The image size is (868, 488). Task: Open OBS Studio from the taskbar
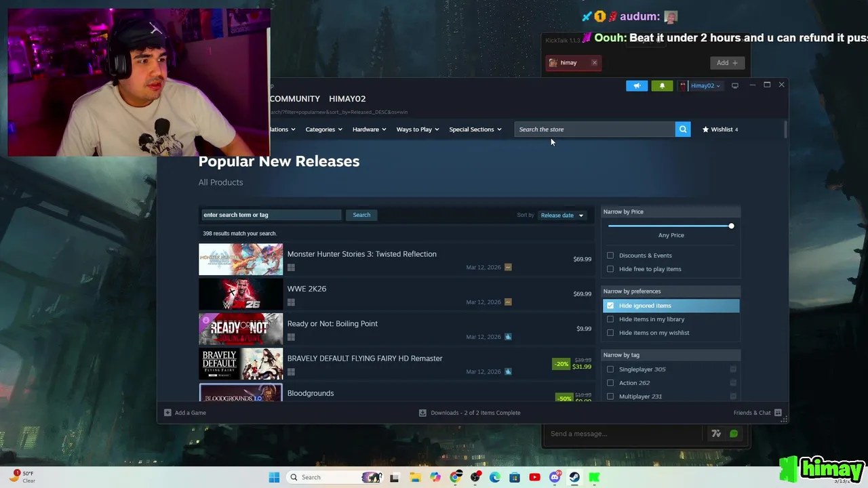(x=475, y=477)
